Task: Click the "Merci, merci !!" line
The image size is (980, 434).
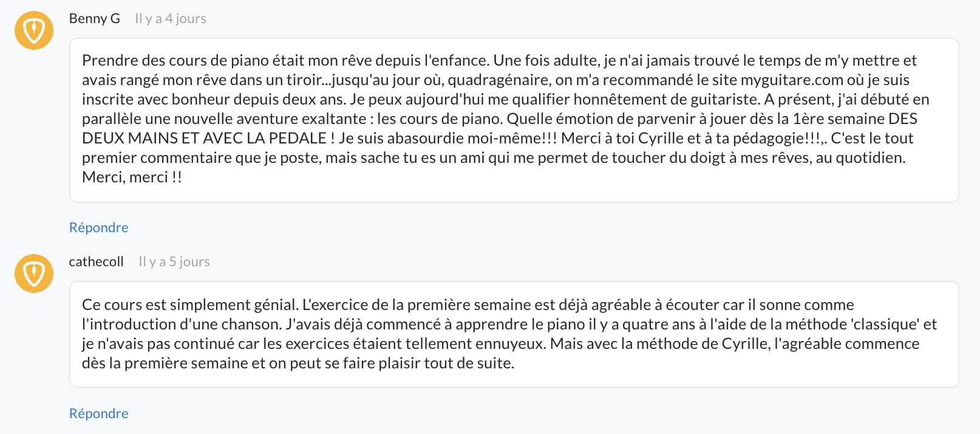Action: point(132,177)
